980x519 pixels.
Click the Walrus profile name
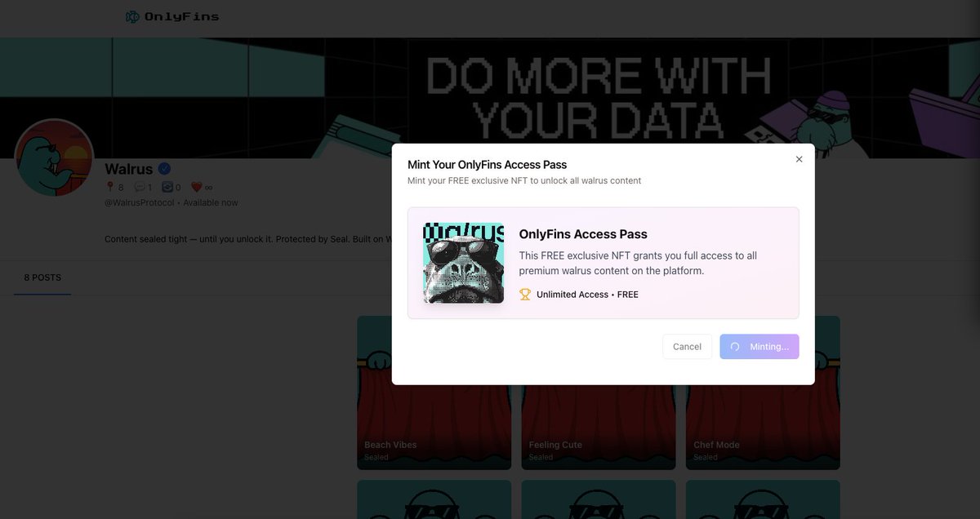129,169
